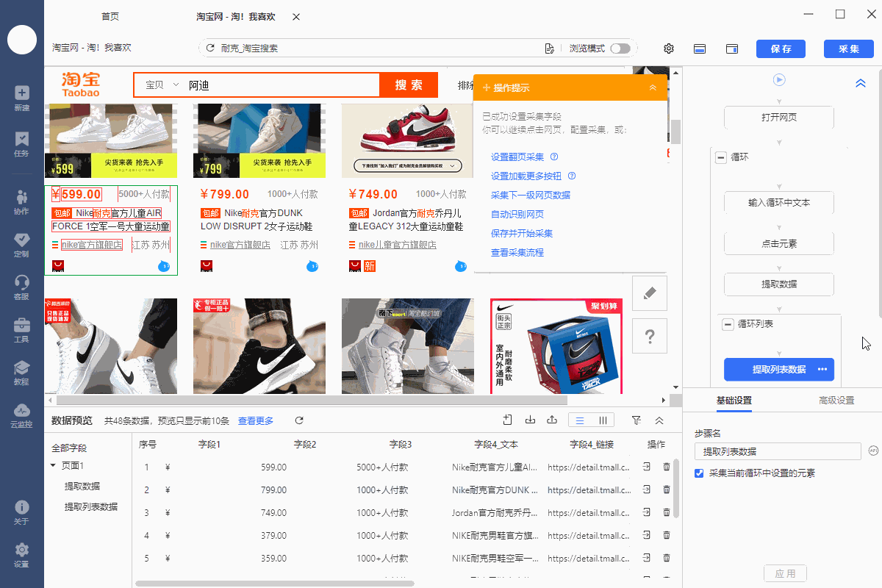The width and height of the screenshot is (882, 588).
Task: Click 自动识别网页 link
Action: tap(517, 214)
